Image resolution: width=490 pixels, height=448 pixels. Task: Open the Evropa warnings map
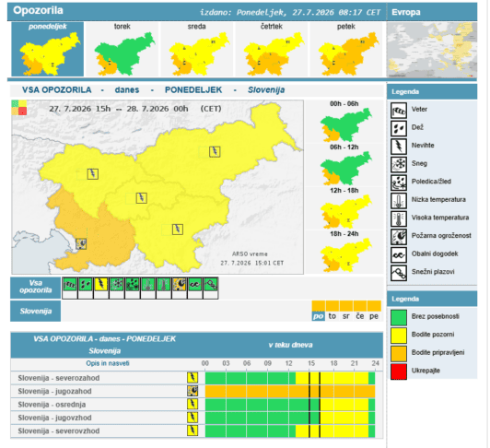[x=432, y=50]
